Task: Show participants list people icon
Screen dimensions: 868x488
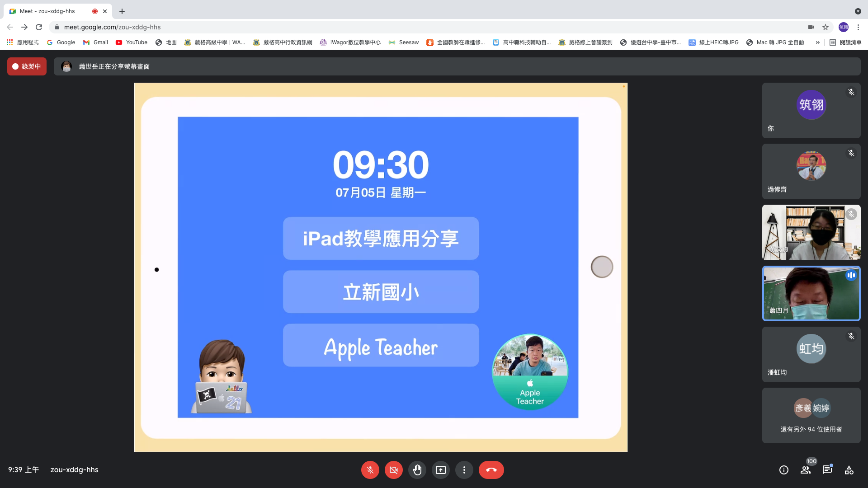Action: coord(806,470)
